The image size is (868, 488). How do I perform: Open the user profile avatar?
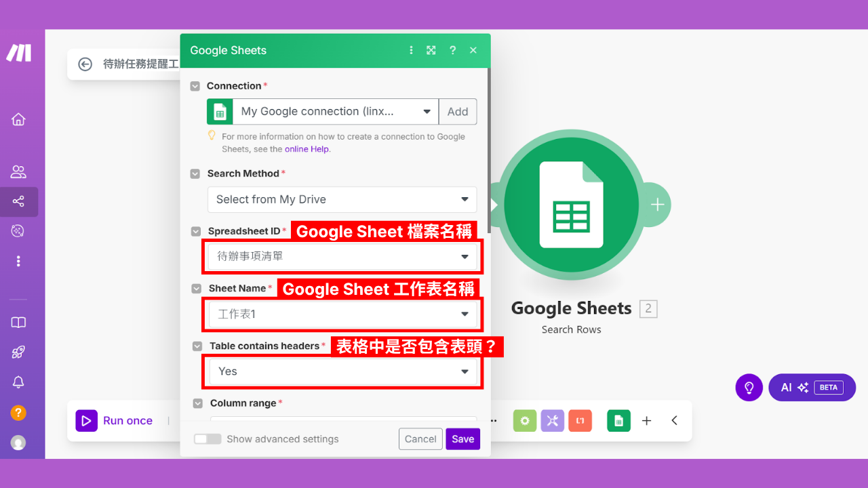[x=18, y=443]
